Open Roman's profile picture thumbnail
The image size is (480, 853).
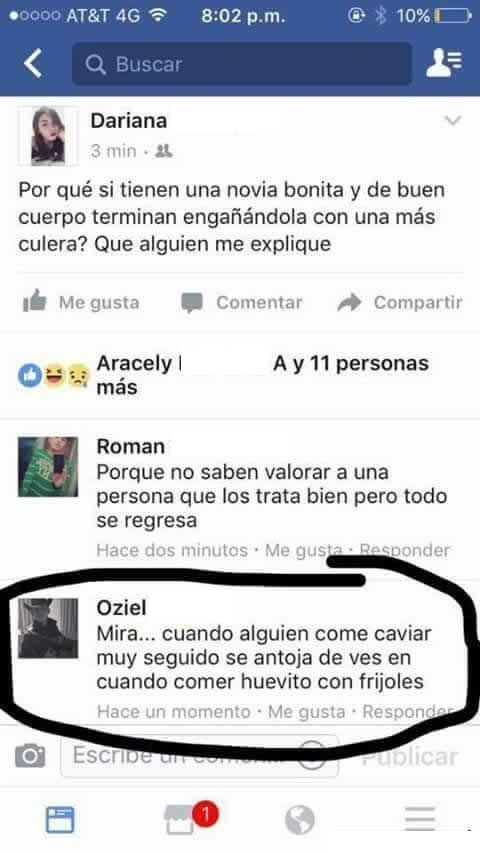point(48,467)
